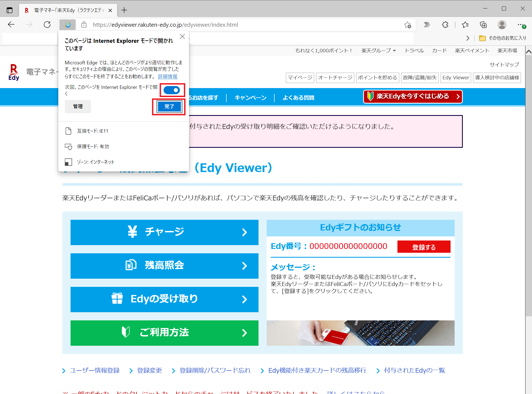Click もれなく1,000ポイント！ link
Image resolution: width=532 pixels, height=394 pixels.
pyautogui.click(x=324, y=51)
